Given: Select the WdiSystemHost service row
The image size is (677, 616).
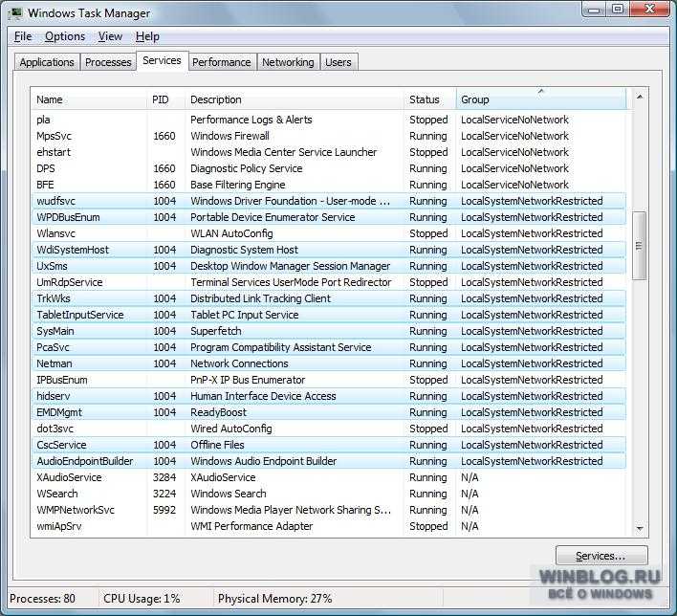Looking at the screenshot, I should click(328, 250).
